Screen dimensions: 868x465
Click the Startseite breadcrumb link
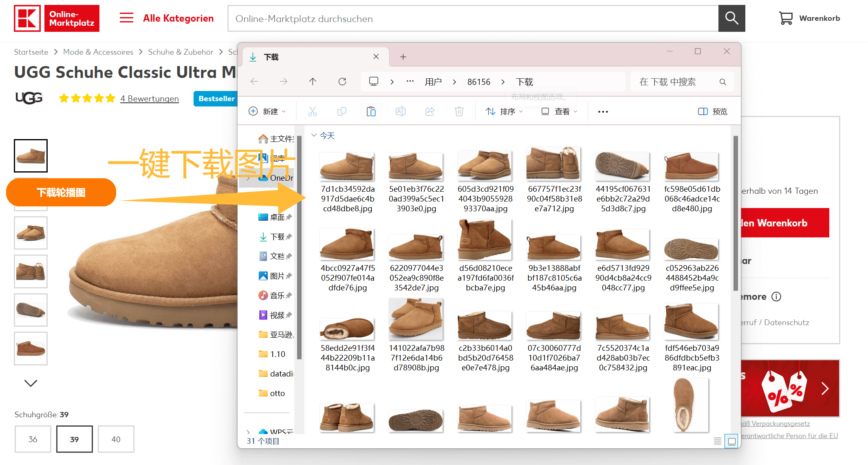[x=31, y=52]
